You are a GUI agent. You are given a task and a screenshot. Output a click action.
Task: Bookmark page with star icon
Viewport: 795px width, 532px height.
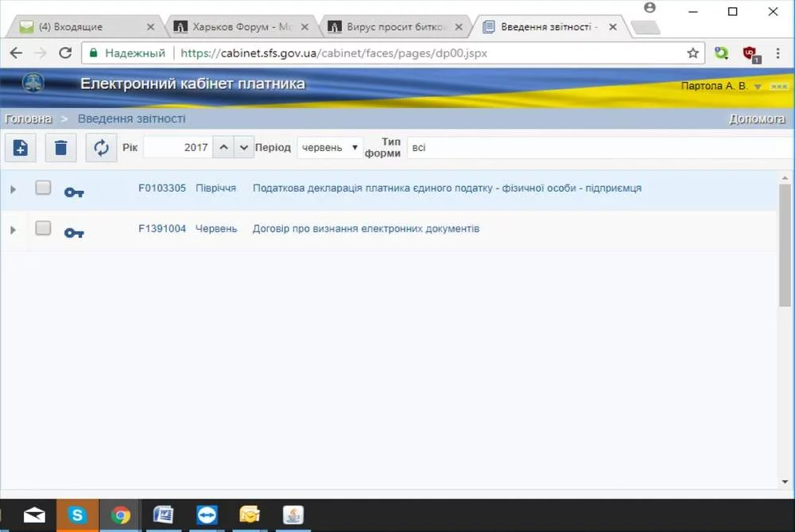[x=692, y=52]
